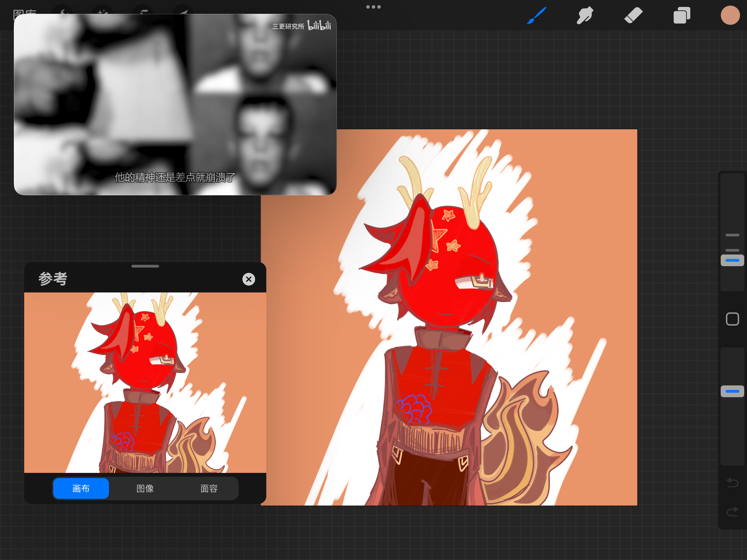The width and height of the screenshot is (747, 560).
Task: Click the brush size slider handle
Action: pyautogui.click(x=732, y=260)
